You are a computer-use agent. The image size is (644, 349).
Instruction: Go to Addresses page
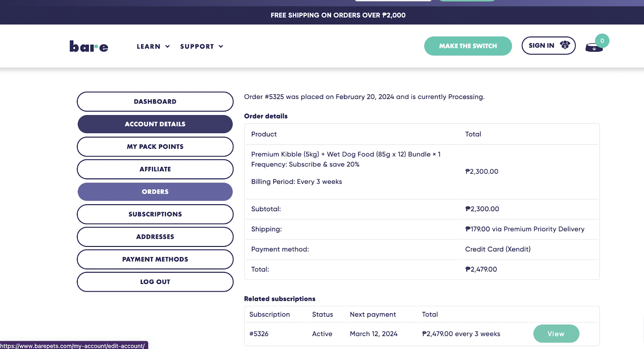[x=155, y=237]
